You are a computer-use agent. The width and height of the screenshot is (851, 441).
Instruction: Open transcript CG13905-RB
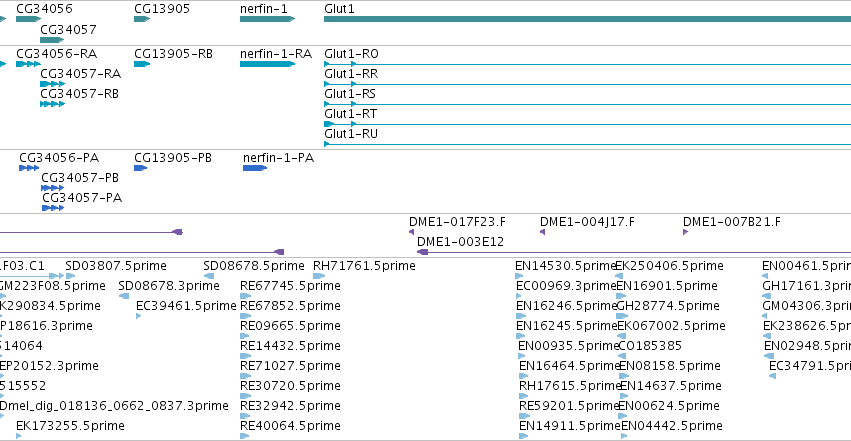173,54
